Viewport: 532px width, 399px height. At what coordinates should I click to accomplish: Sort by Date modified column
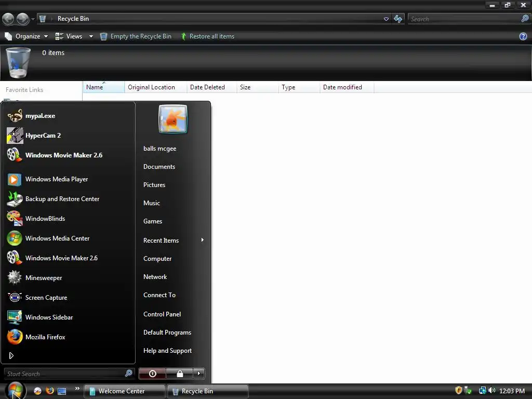[347, 87]
